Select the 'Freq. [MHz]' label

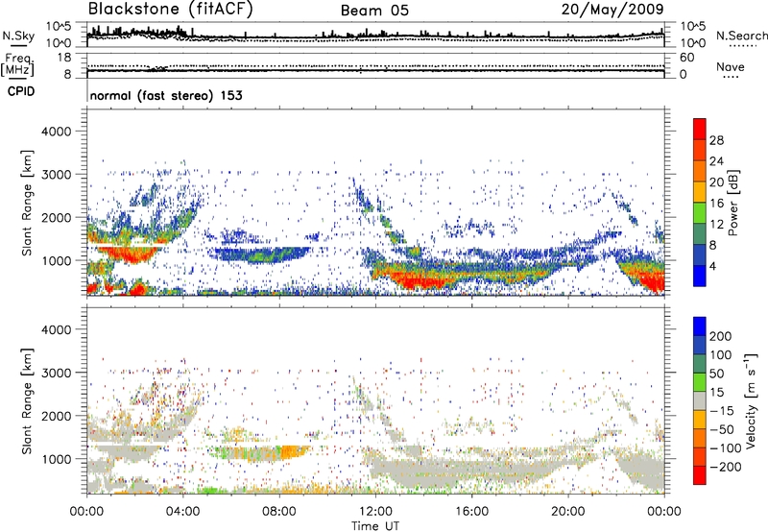(18, 65)
